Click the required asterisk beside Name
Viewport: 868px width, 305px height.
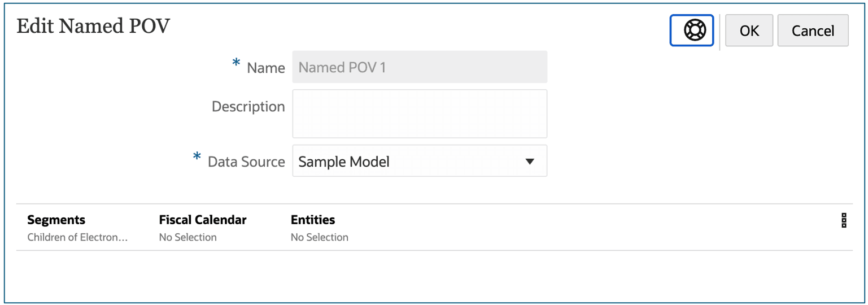pyautogui.click(x=237, y=64)
